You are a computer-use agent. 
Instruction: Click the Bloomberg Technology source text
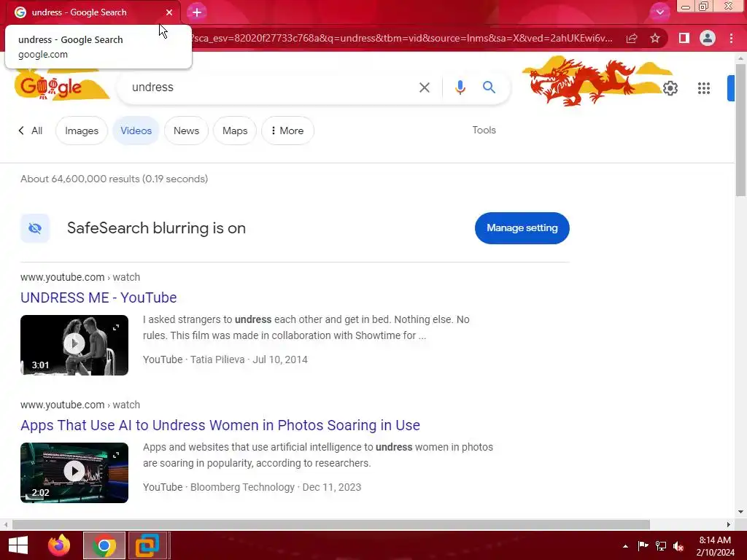(x=242, y=487)
